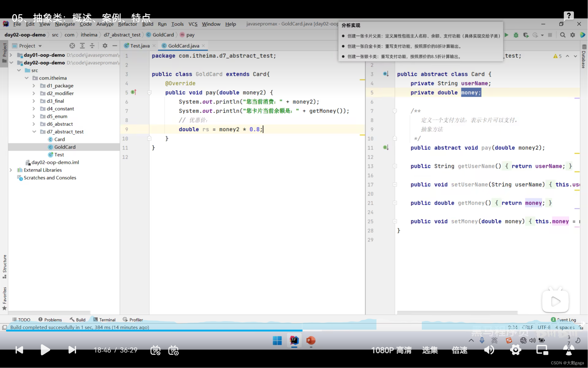Click the Debug bug icon
This screenshot has width=588, height=368.
coord(516,35)
